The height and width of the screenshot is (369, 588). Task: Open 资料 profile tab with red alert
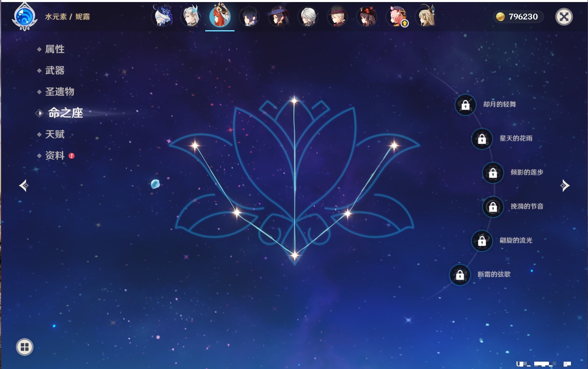pos(55,155)
